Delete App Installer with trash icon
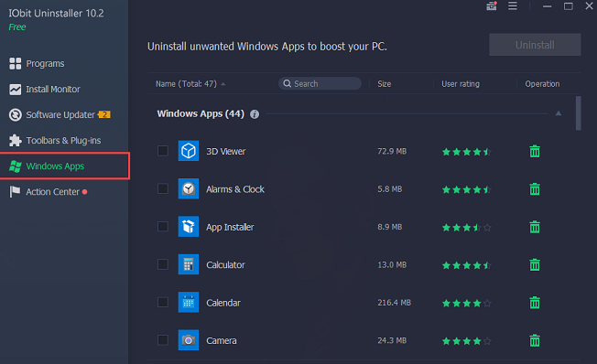597x364 pixels. 535,227
